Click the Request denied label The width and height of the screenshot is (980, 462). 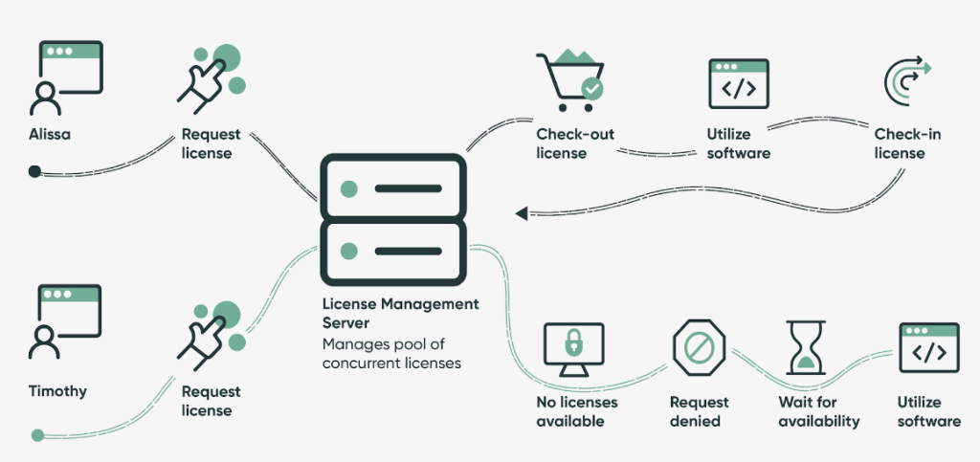click(x=699, y=411)
